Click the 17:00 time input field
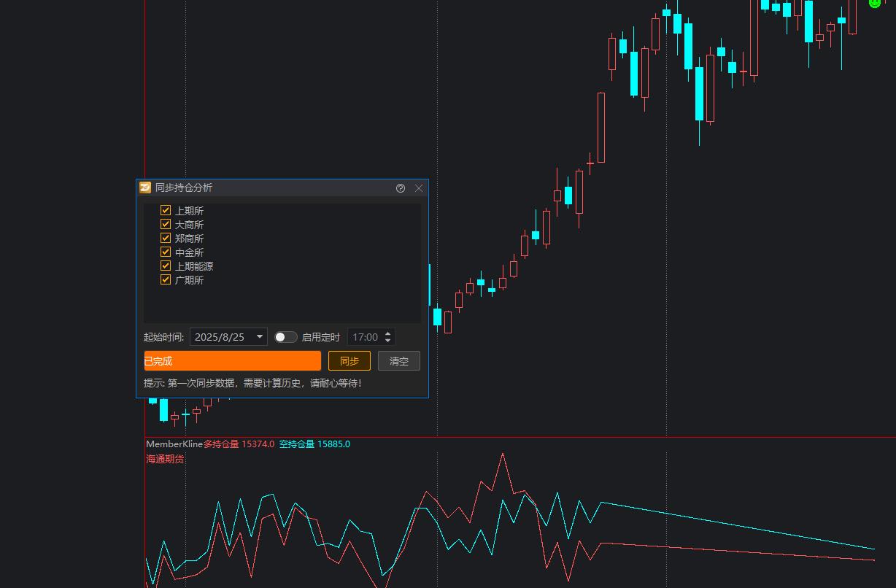The width and height of the screenshot is (896, 588). (x=365, y=337)
